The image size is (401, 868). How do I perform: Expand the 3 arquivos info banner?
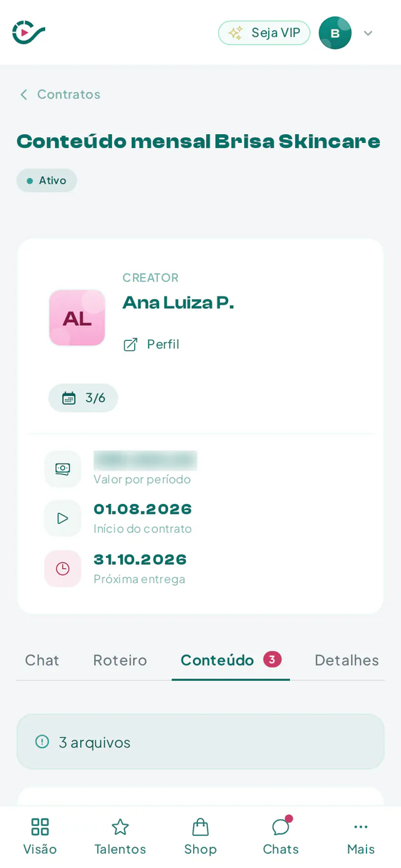(x=200, y=742)
